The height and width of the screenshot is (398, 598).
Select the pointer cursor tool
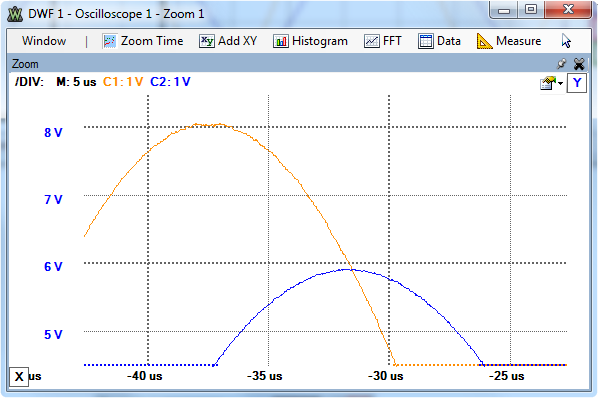coord(566,41)
